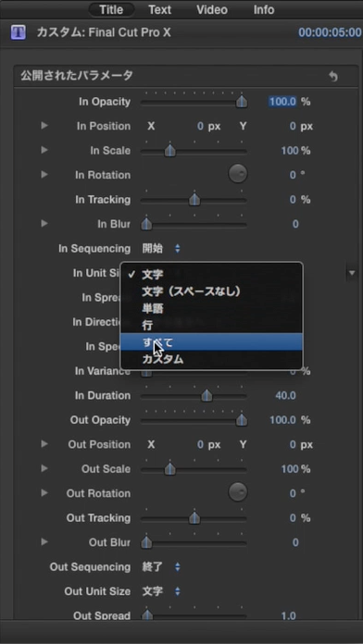This screenshot has width=363, height=644.
Task: Click the In Tracking 0 value
Action: (293, 200)
